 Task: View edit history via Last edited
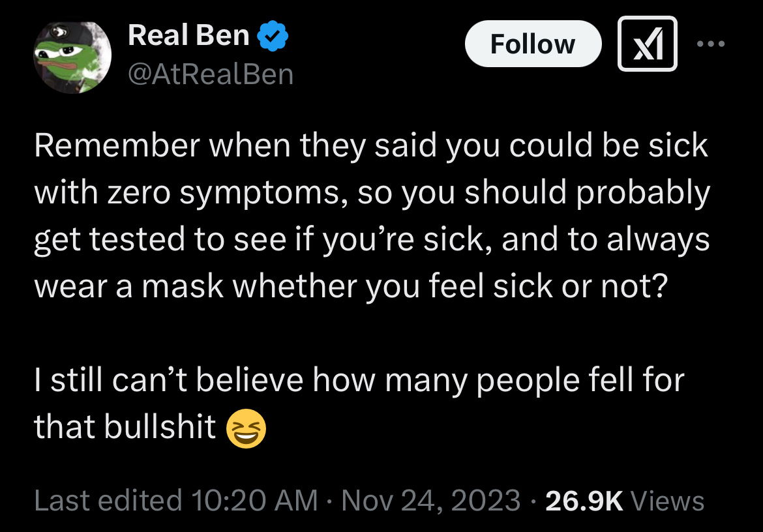(x=108, y=501)
